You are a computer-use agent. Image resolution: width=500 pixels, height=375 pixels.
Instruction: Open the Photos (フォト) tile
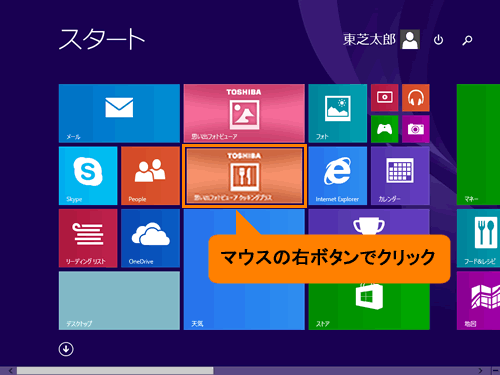coord(338,113)
